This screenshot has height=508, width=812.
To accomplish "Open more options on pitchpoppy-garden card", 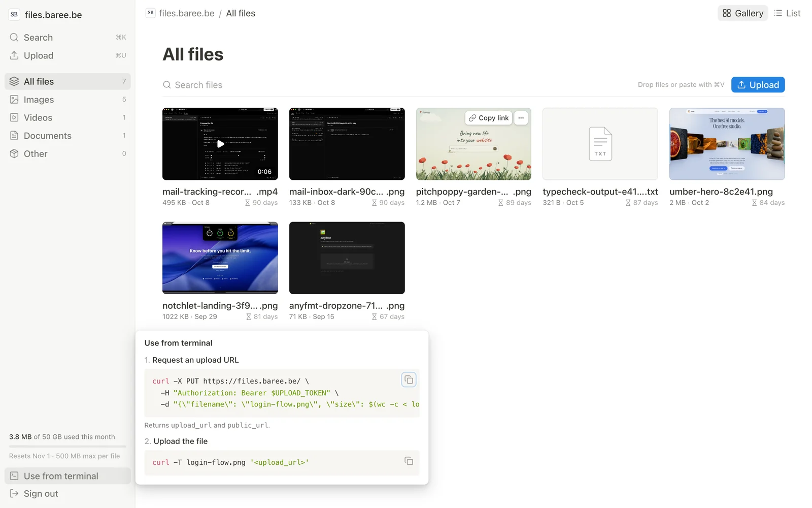I will point(521,118).
